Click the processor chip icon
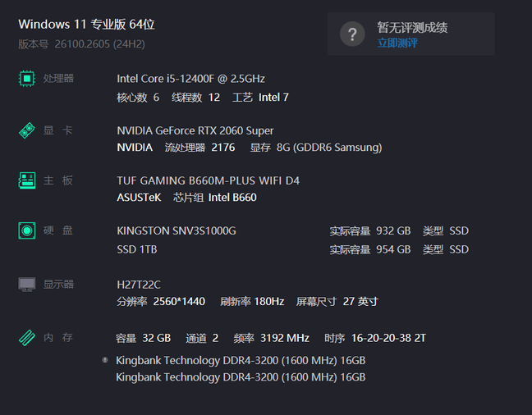 click(x=27, y=79)
